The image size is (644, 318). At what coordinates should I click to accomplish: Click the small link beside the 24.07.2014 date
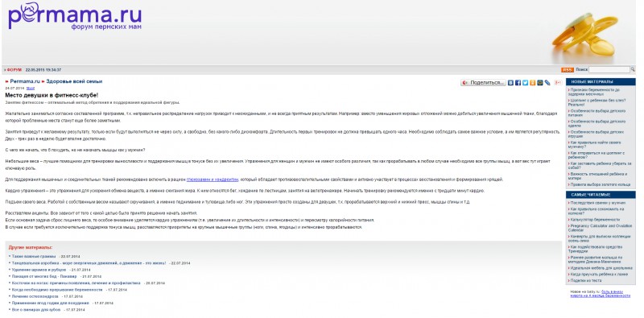[x=31, y=88]
